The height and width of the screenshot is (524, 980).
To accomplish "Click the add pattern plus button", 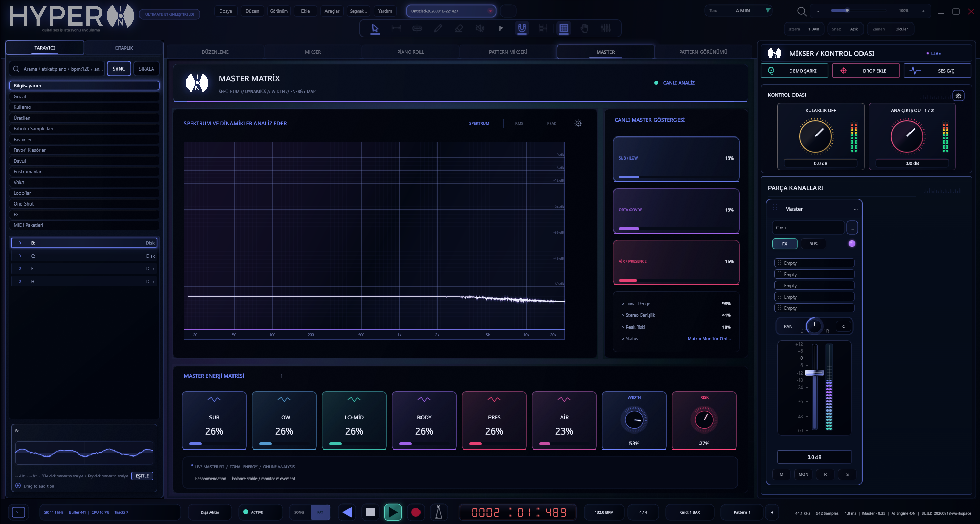I will (x=772, y=512).
